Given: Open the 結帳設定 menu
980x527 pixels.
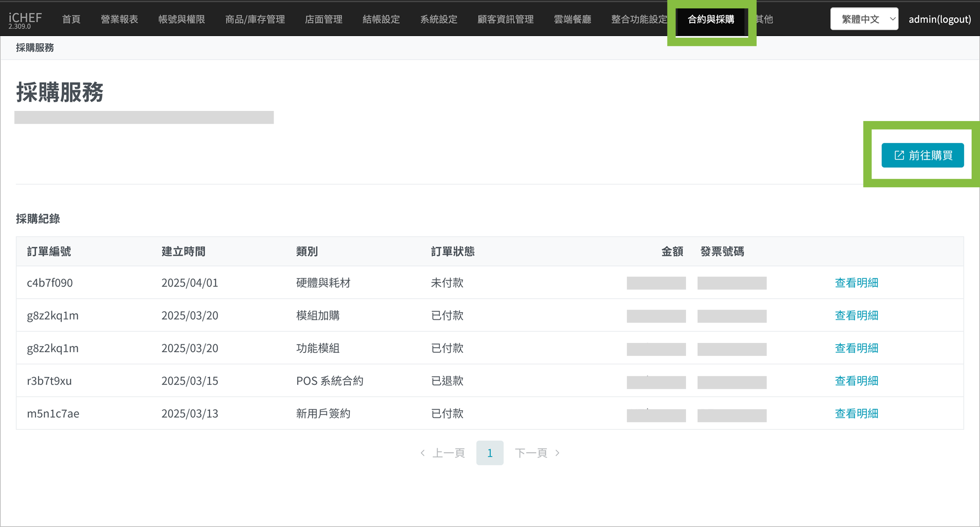Looking at the screenshot, I should point(381,19).
